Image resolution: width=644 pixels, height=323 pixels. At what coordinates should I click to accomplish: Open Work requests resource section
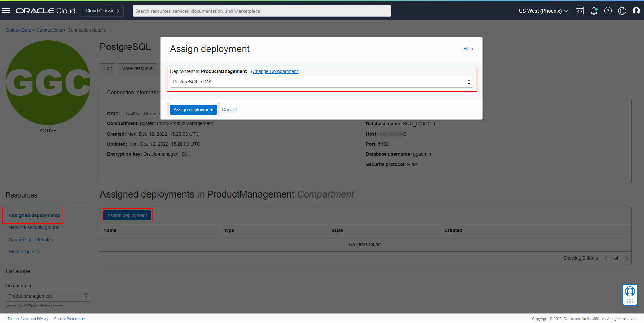pos(24,252)
